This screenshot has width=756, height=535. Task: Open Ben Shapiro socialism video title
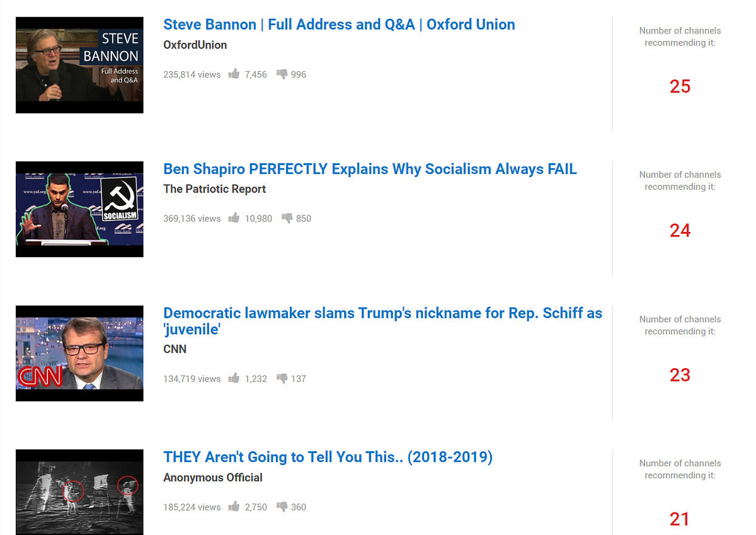370,169
